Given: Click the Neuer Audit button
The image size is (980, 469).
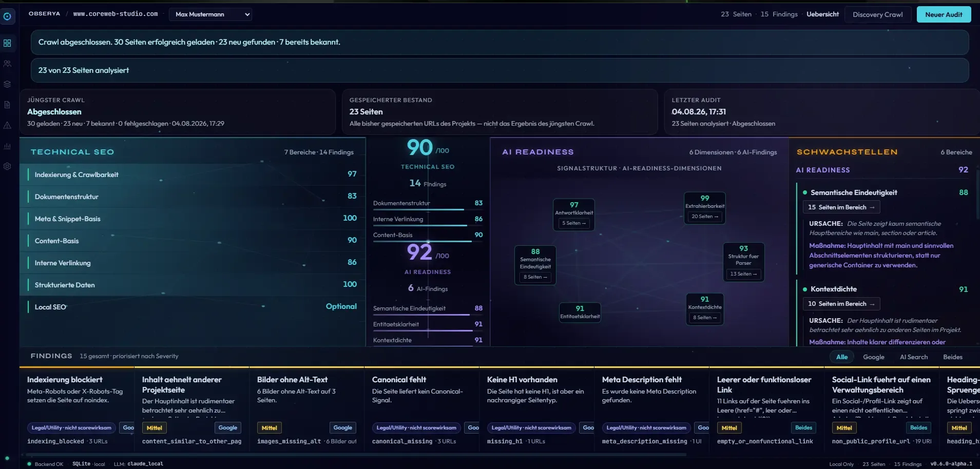Looking at the screenshot, I should (944, 14).
